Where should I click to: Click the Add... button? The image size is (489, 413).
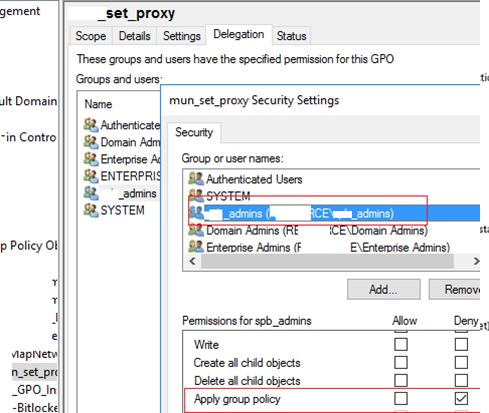(x=383, y=289)
